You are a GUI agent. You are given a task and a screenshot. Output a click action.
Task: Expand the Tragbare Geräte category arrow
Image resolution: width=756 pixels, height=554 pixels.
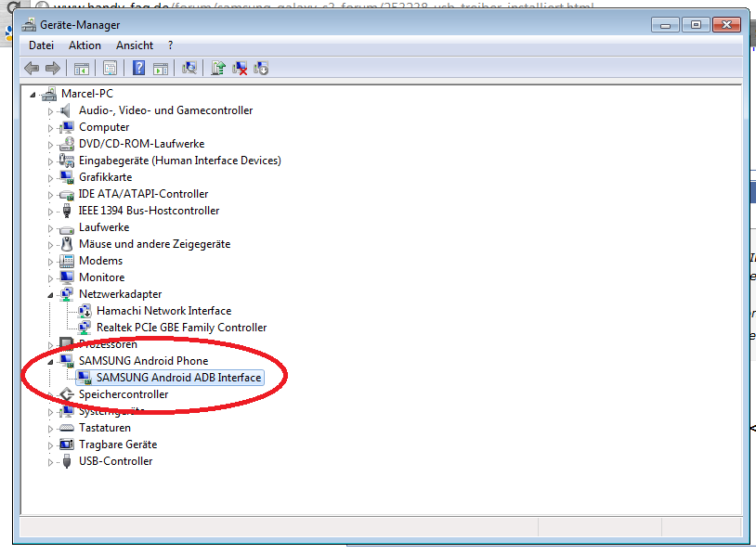[50, 445]
